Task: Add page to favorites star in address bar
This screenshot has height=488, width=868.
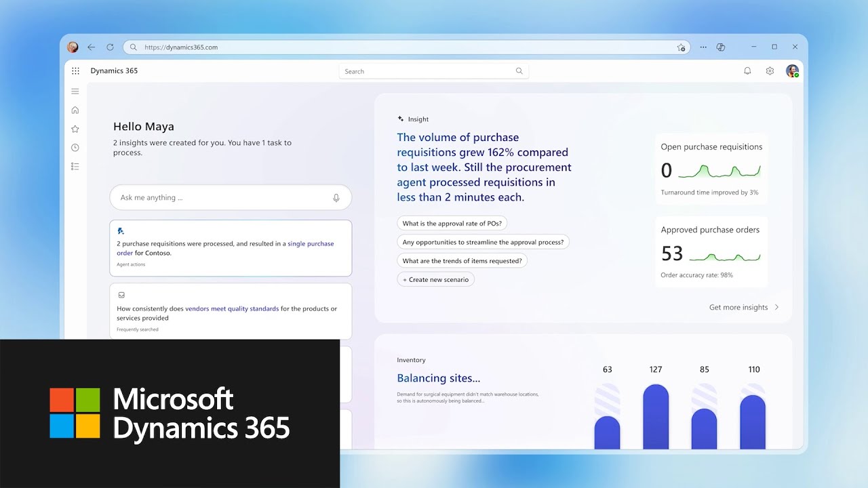Action: [681, 47]
